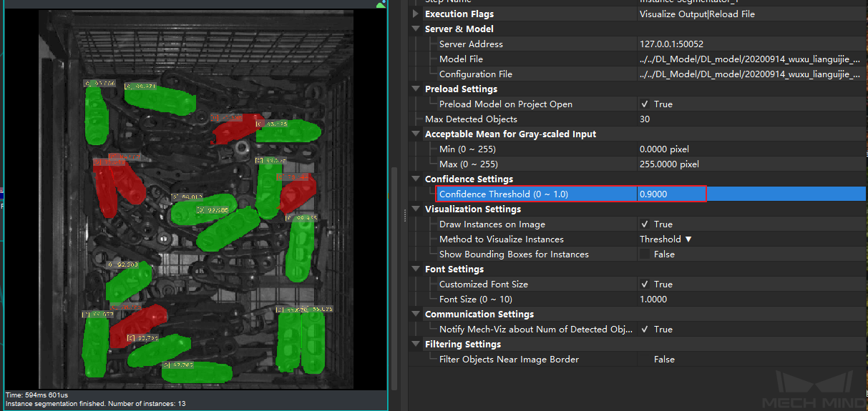Viewport: 868px width, 411px height.
Task: Collapse the Preload Settings group
Action: 416,89
